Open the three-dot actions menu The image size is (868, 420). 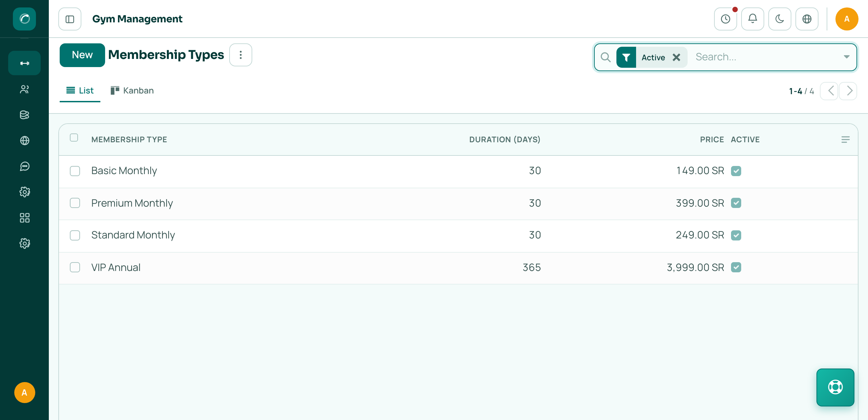240,55
